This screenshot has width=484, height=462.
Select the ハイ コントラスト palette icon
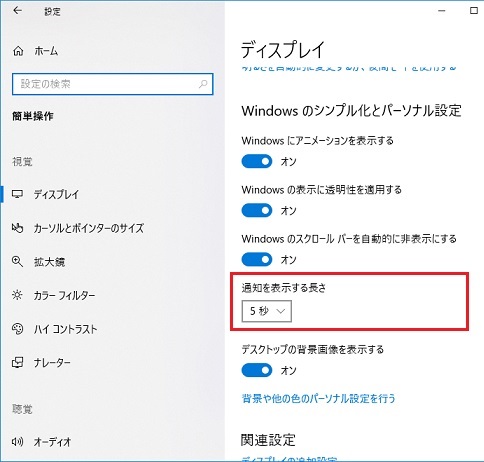coord(17,329)
